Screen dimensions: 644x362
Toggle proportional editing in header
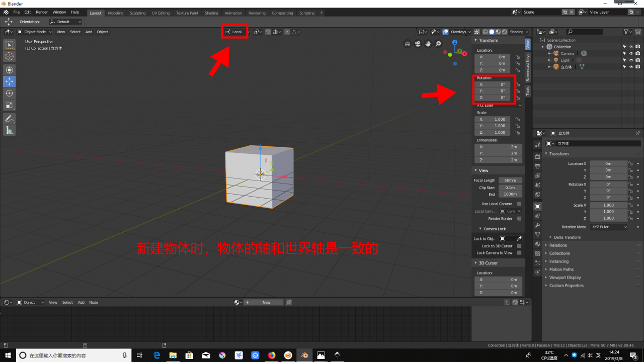(x=287, y=32)
